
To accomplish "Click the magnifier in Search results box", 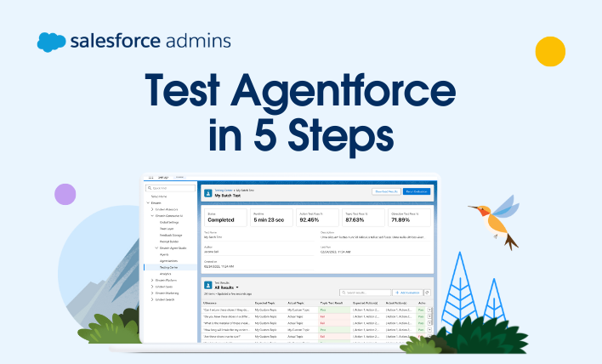I will (344, 293).
